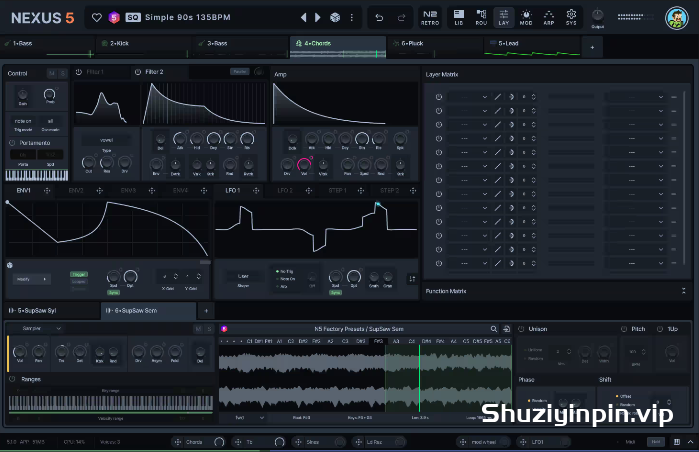Toggle the Ranges power button

pos(12,379)
